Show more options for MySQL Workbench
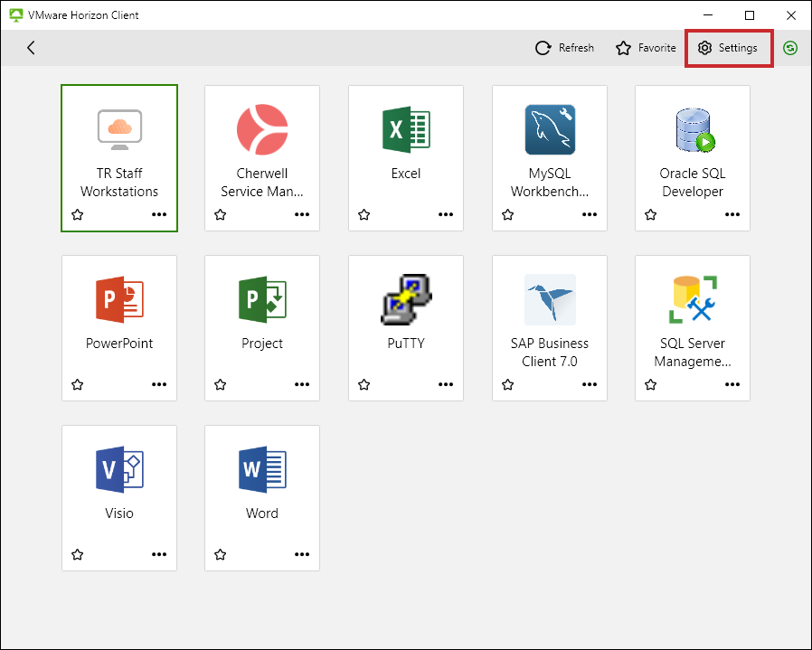 (x=590, y=214)
